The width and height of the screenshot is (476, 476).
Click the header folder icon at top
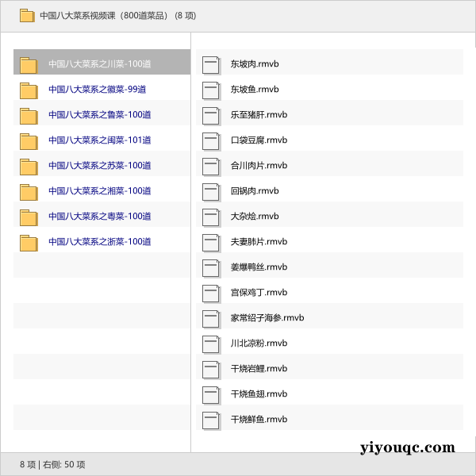click(27, 15)
